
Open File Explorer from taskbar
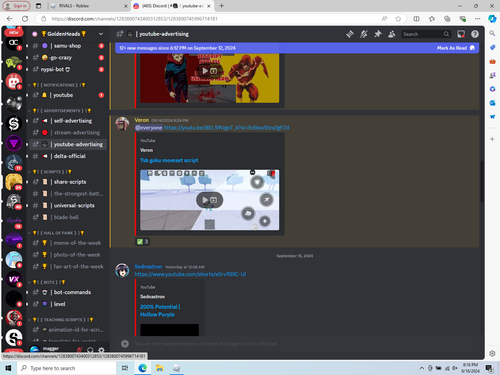[x=159, y=368]
